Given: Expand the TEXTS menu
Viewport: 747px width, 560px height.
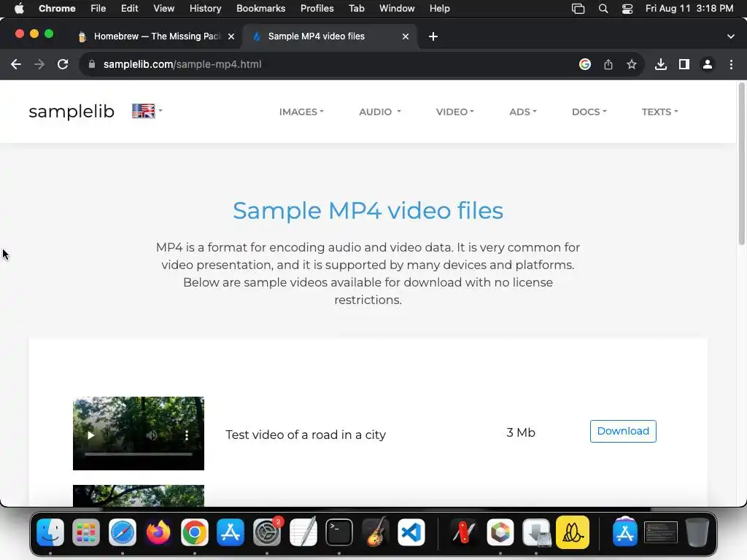Looking at the screenshot, I should [659, 112].
